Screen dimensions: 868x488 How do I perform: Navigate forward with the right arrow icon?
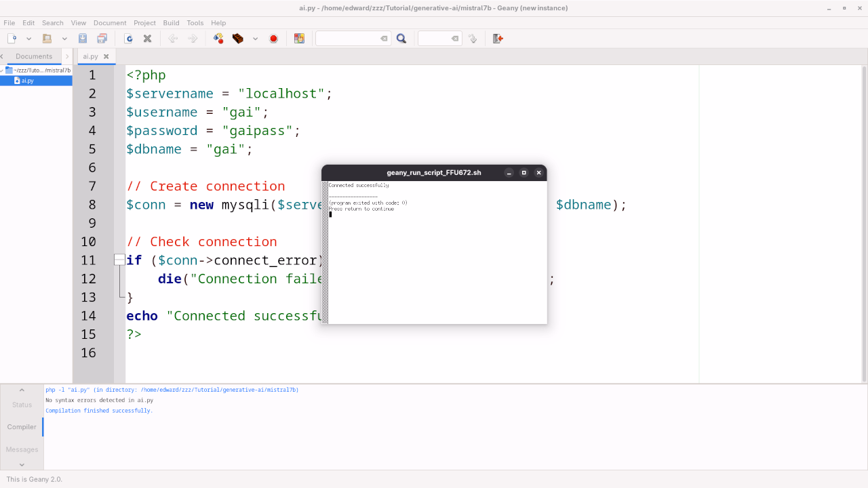193,39
